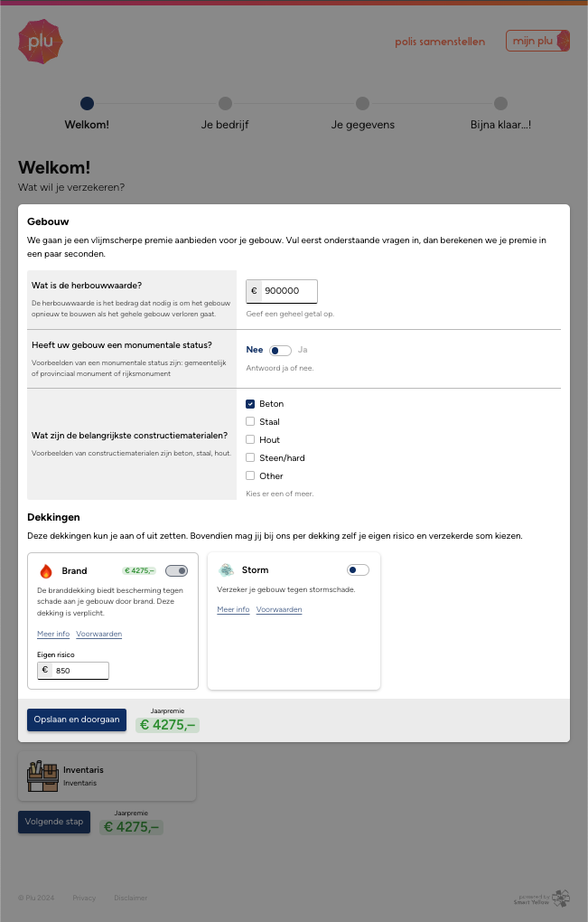Click the Gebouw section heading
Screen dimensions: 588x922
48,221
